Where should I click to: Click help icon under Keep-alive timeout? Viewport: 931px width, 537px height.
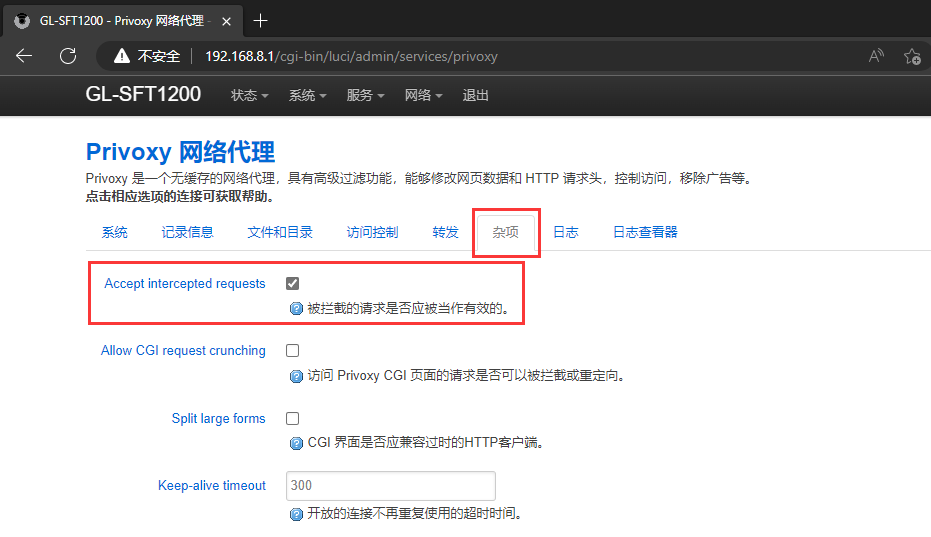point(296,514)
